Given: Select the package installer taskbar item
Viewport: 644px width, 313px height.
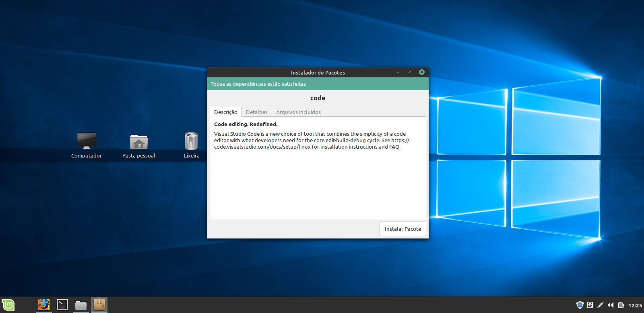Looking at the screenshot, I should pyautogui.click(x=99, y=305).
